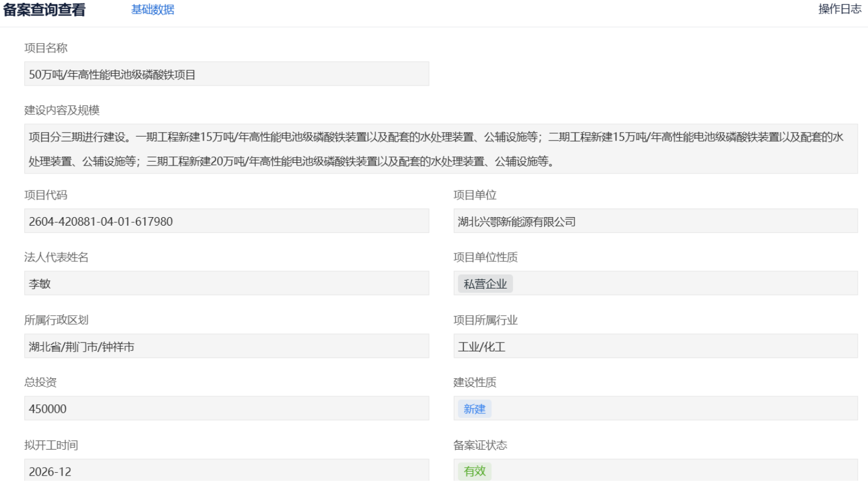
Task: Click the 建设性质 label text
Action: [x=474, y=383]
